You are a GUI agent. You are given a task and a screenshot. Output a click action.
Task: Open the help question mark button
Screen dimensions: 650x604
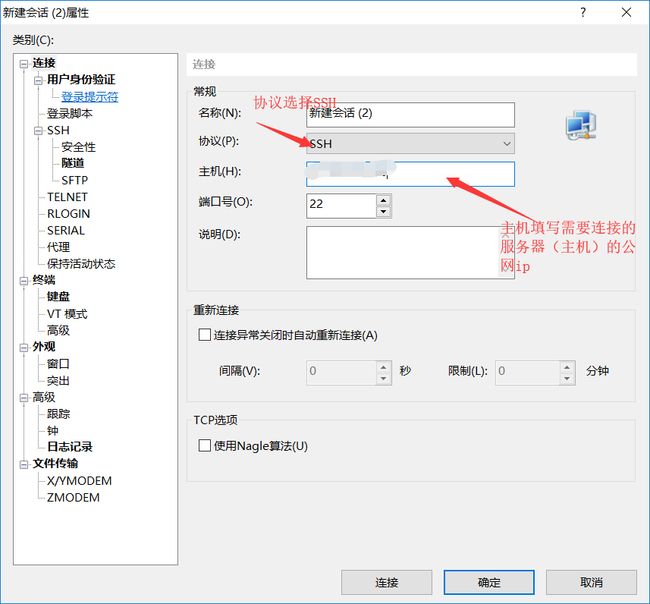click(583, 12)
